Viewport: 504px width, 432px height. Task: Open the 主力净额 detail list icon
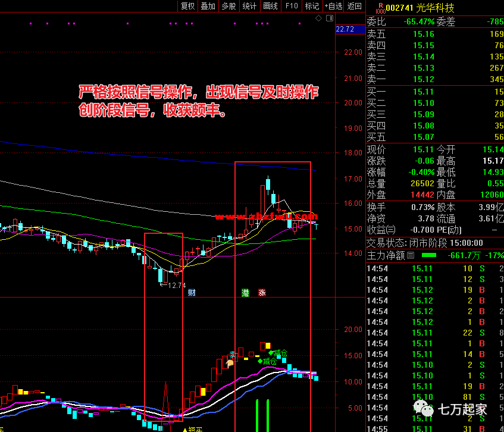pyautogui.click(x=411, y=255)
